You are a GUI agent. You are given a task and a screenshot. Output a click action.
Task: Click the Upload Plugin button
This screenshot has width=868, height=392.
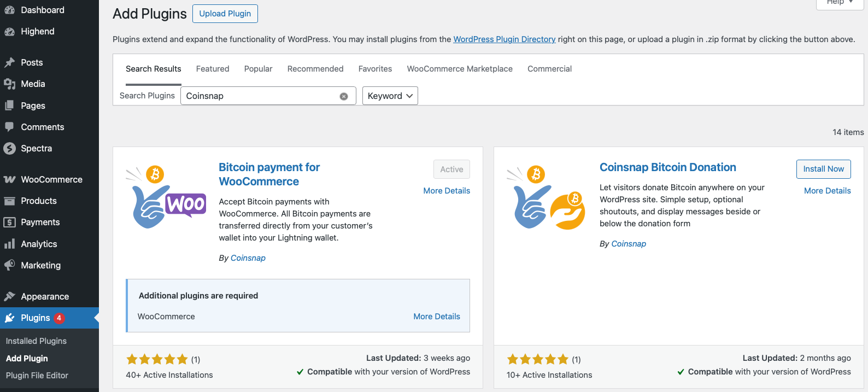225,14
